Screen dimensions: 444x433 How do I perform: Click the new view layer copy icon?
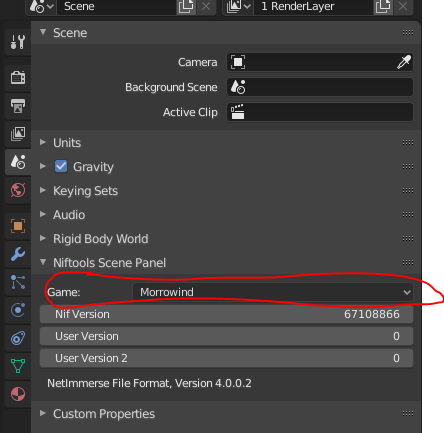point(383,6)
